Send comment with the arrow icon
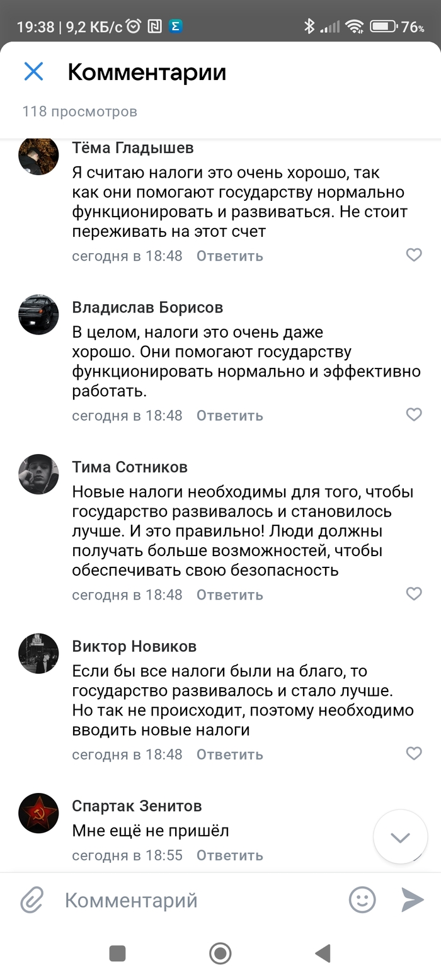Image resolution: width=441 pixels, height=980 pixels. tap(413, 899)
